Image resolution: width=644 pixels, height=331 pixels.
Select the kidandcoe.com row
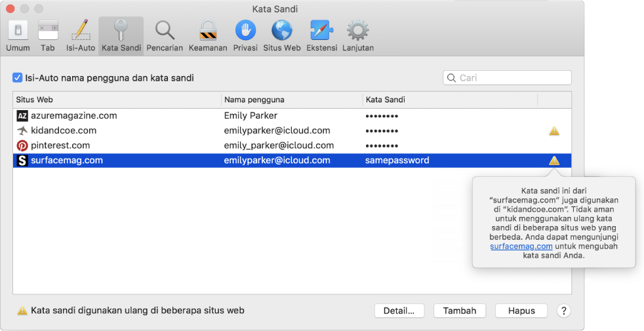[x=292, y=130]
